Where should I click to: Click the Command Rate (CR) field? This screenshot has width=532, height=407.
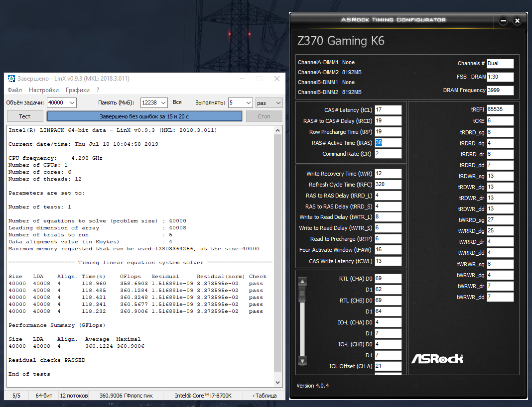pos(388,154)
